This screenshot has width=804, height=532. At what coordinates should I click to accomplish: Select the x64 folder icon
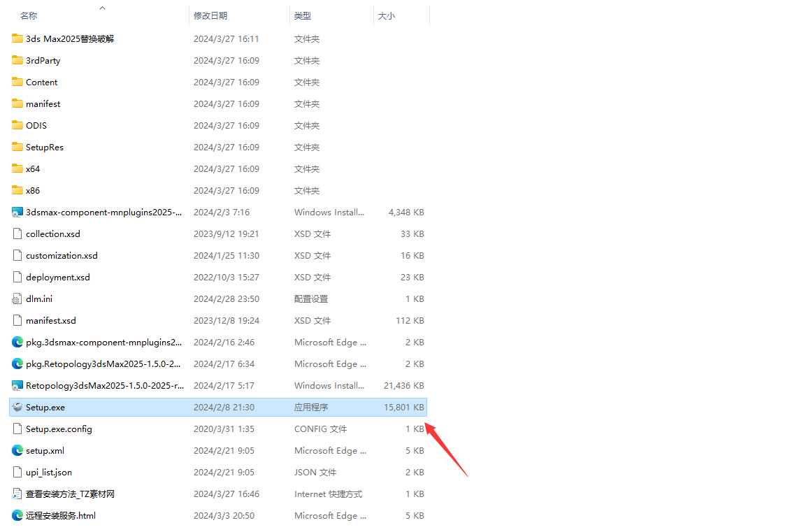click(17, 168)
